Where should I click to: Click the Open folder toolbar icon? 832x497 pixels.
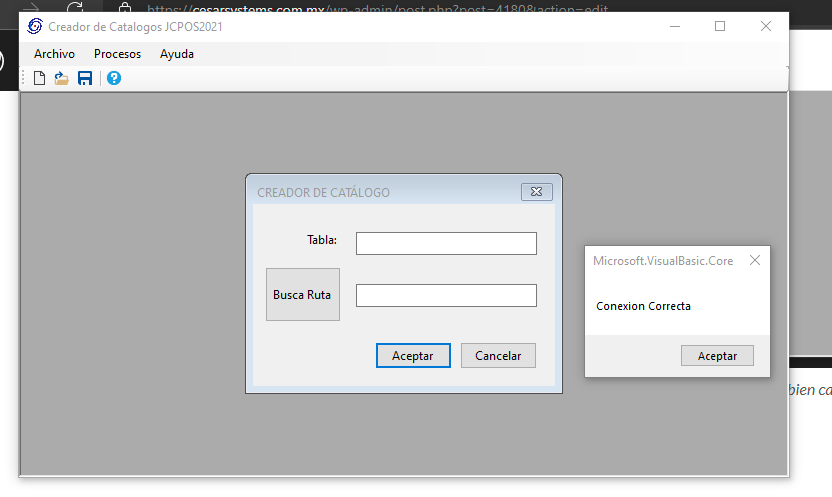pos(62,78)
